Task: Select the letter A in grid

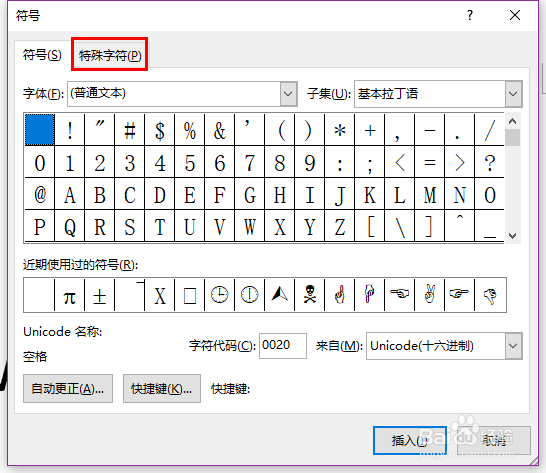Action: (70, 194)
